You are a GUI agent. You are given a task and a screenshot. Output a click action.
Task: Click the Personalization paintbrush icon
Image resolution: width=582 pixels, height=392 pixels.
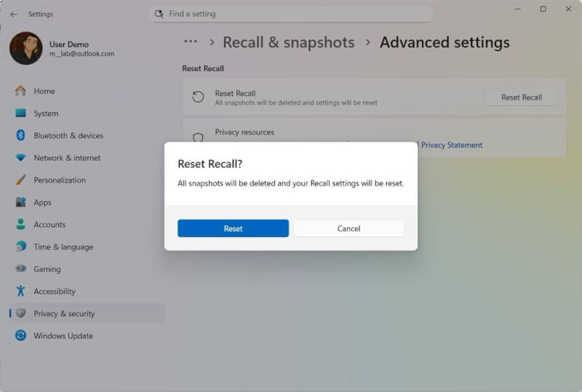point(20,180)
